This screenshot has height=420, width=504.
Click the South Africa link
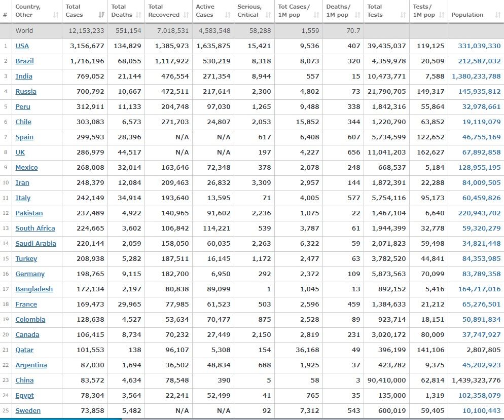pyautogui.click(x=35, y=228)
